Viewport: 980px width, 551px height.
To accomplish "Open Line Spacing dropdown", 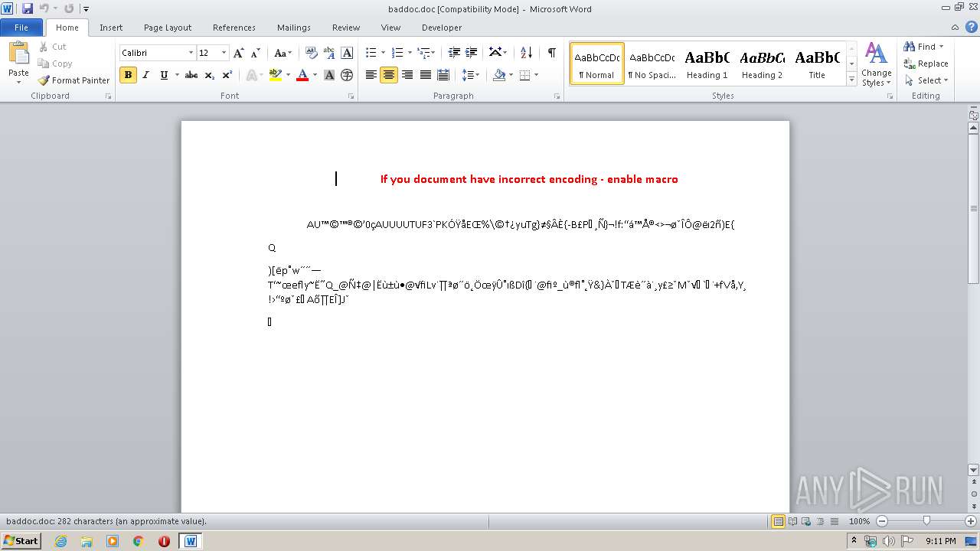I will 470,75.
